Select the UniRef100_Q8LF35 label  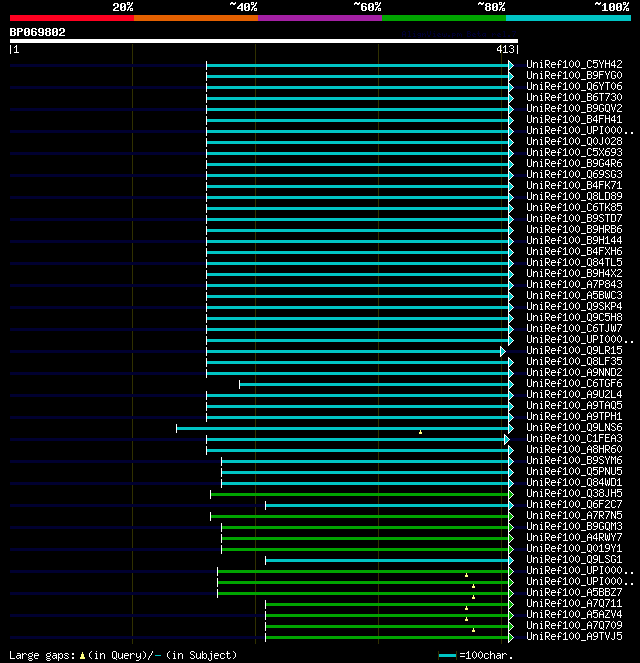coord(574,361)
